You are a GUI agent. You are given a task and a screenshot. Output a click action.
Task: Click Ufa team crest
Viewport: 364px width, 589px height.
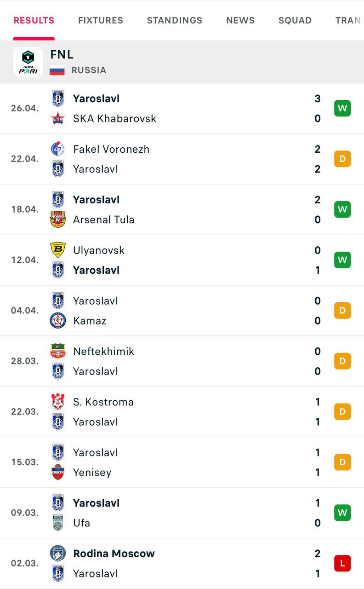click(58, 523)
